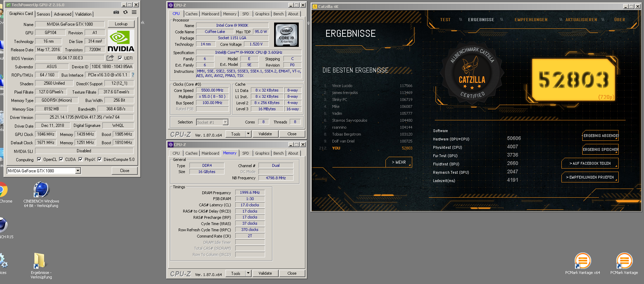Expand Tools dropdown arrow in lower CPU-Z
This screenshot has height=284, width=644.
coord(248,273)
